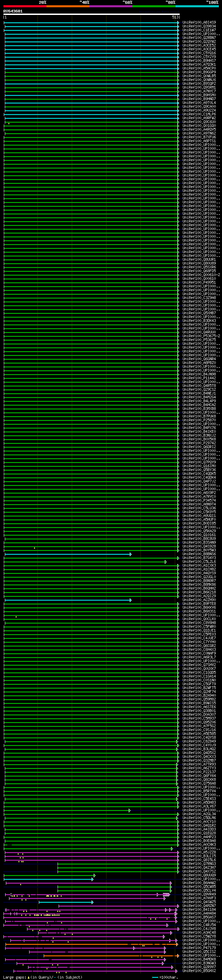Click hit label UniRef100_B7G4Y3
The width and height of the screenshot is (222, 980).
pyautogui.click(x=199, y=558)
